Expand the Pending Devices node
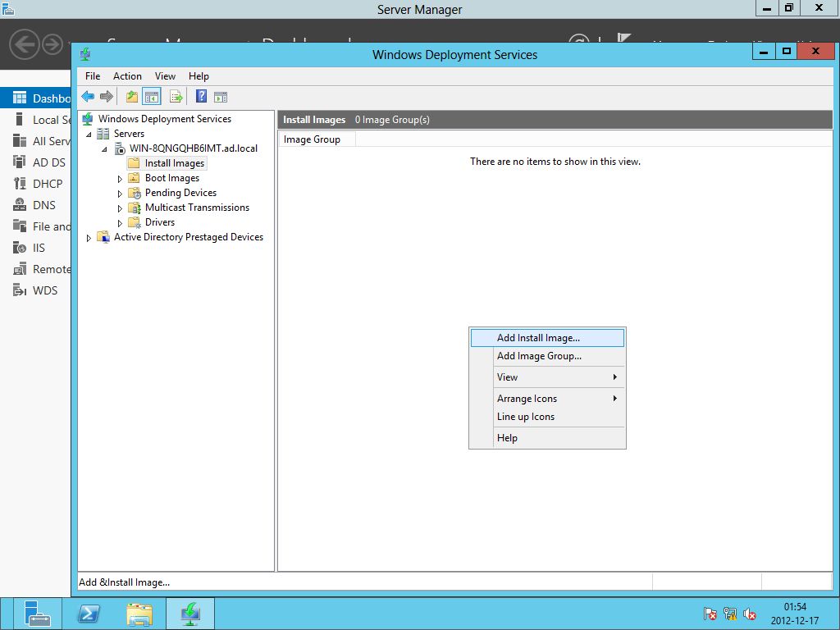Image resolution: width=840 pixels, height=630 pixels. [x=120, y=194]
